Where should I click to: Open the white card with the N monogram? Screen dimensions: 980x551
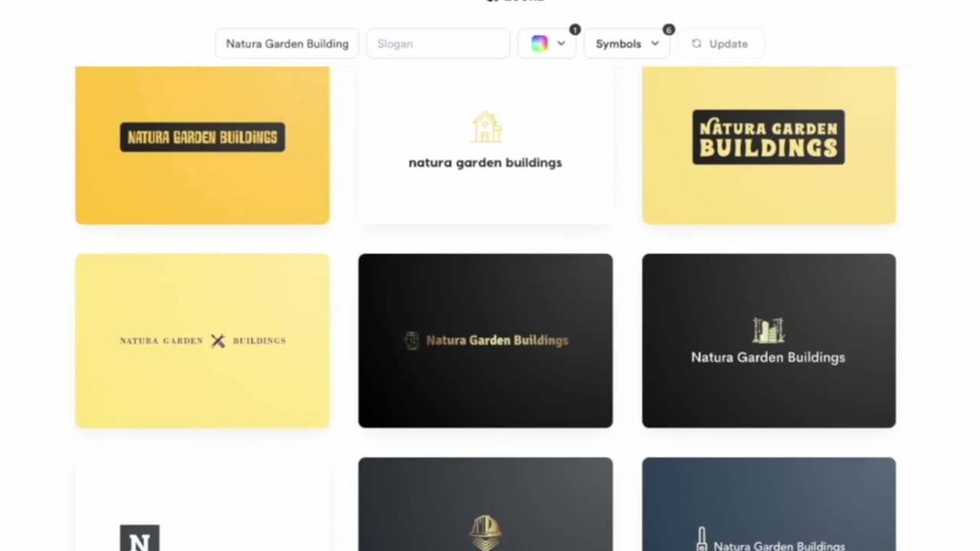pyautogui.click(x=202, y=504)
